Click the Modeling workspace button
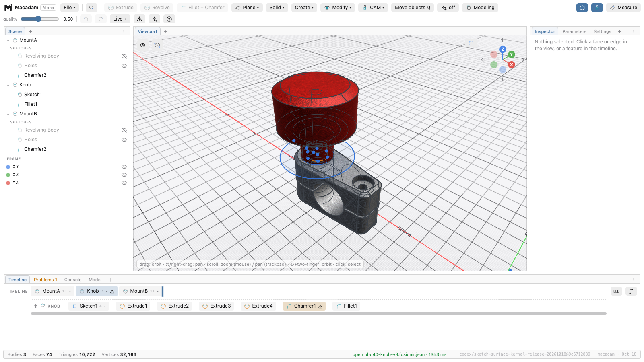 point(480,8)
